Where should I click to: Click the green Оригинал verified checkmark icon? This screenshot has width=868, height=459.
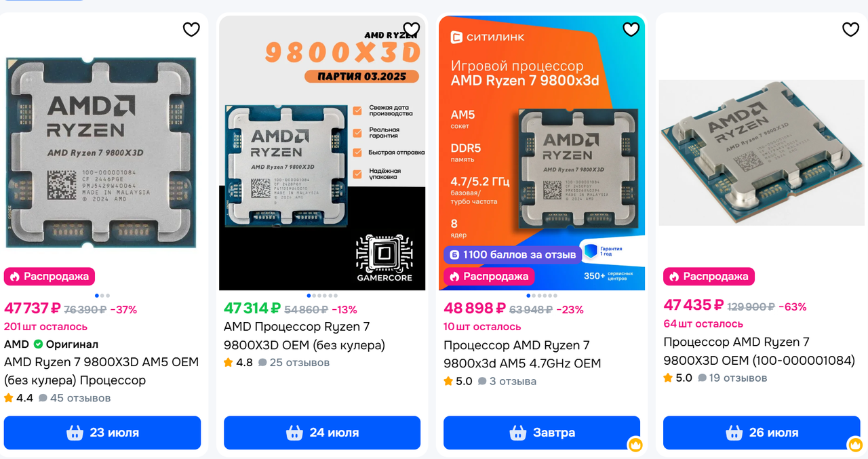tap(38, 344)
